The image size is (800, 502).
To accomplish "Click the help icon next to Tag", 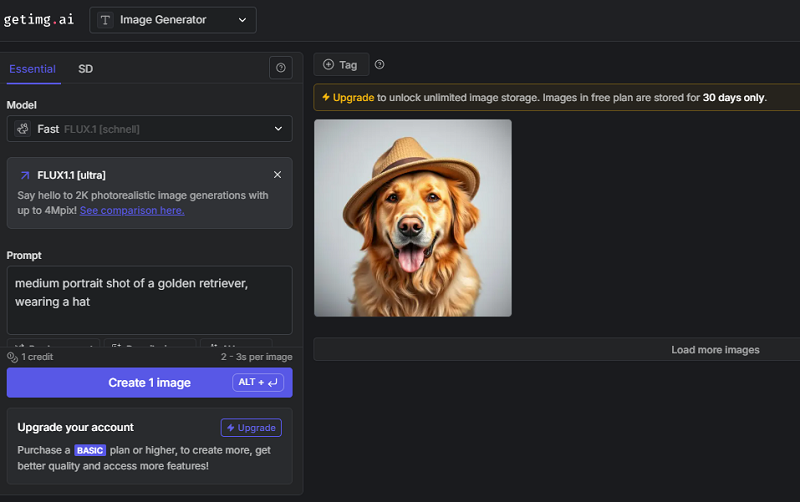I will point(379,65).
